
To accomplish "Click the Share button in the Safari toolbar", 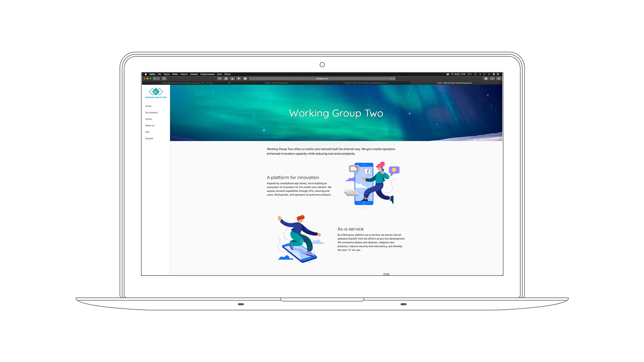I will pyautogui.click(x=492, y=78).
